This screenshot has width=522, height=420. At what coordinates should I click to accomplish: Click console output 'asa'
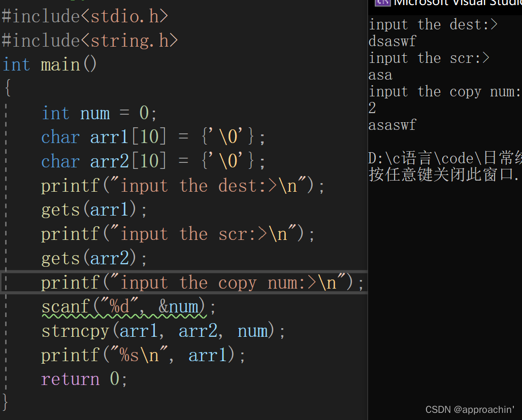380,75
